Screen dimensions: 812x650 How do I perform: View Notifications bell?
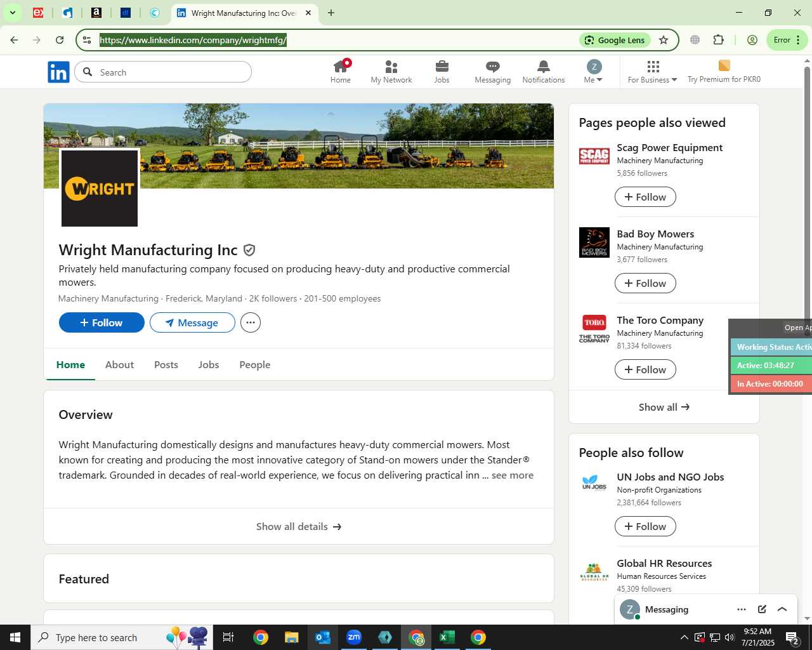544,72
